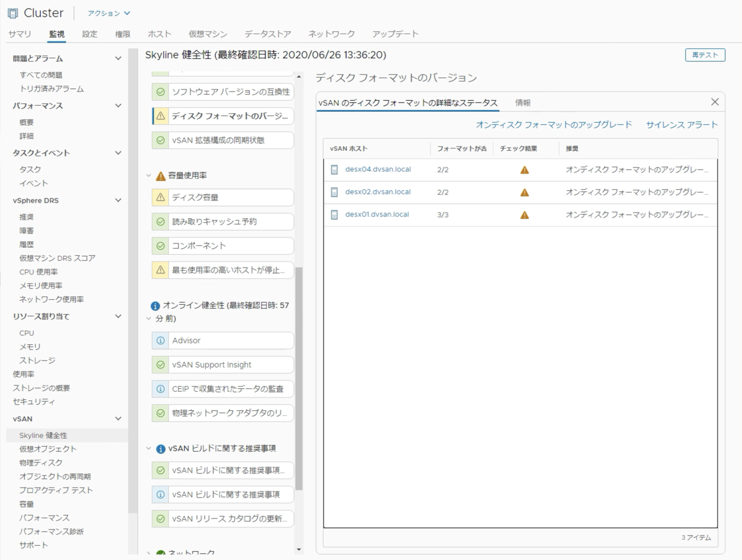Open host link desx04.dvsan.local

(x=378, y=169)
